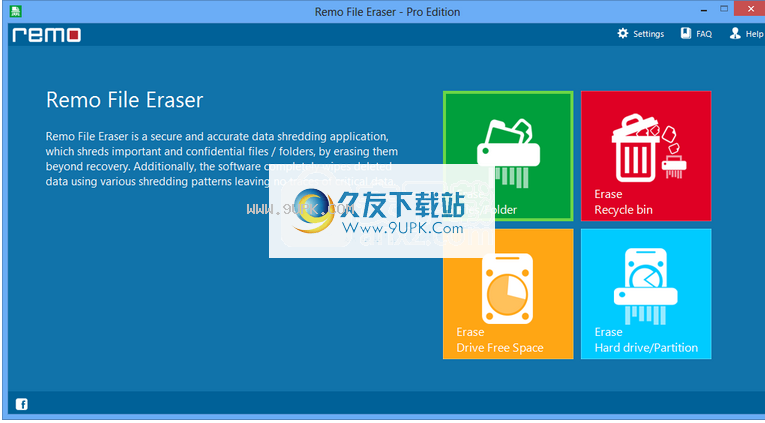Open the Erase Drive Free Space tile
765x423 pixels.
click(508, 294)
